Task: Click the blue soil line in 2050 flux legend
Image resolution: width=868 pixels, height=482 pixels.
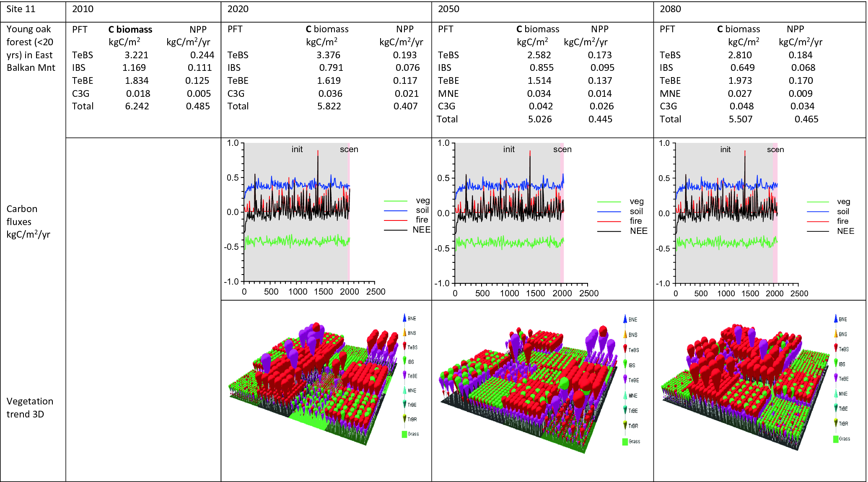Action: pos(609,212)
